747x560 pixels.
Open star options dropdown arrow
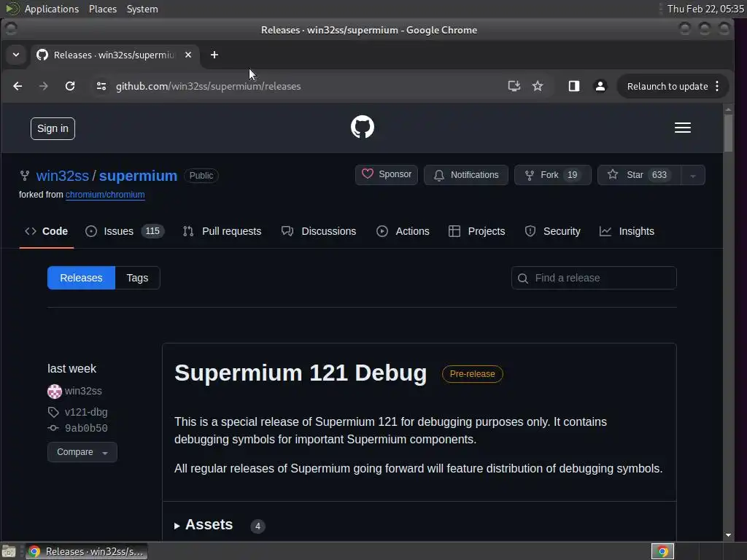click(693, 175)
